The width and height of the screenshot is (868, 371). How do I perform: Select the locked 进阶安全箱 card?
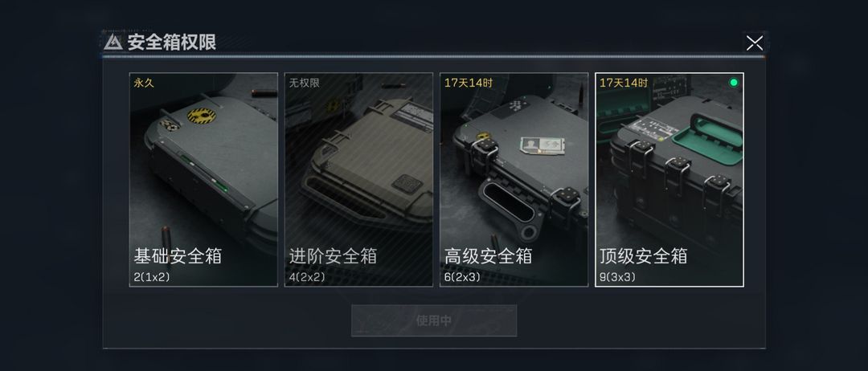click(x=358, y=180)
